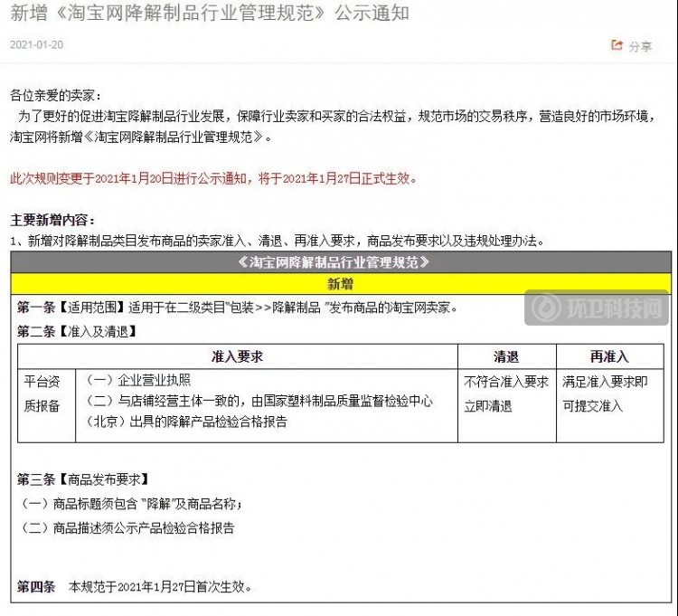Click the red line 此次规则变更于2021年1月20日进行公示通知
Image resolution: width=678 pixels, height=616 pixels.
pyautogui.click(x=213, y=178)
